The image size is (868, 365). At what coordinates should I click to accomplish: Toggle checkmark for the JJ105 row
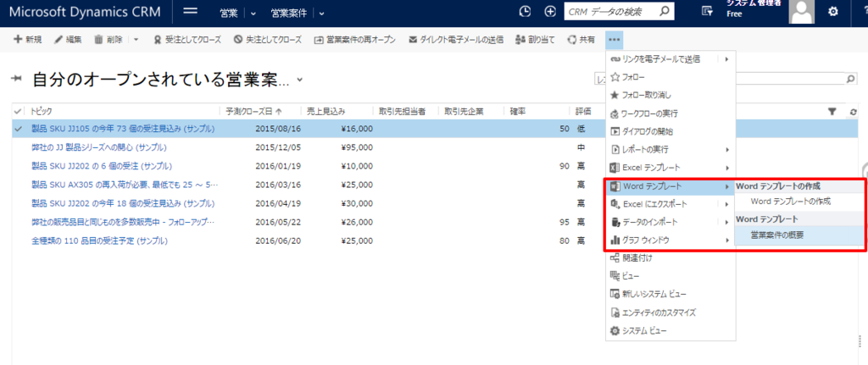[18, 129]
